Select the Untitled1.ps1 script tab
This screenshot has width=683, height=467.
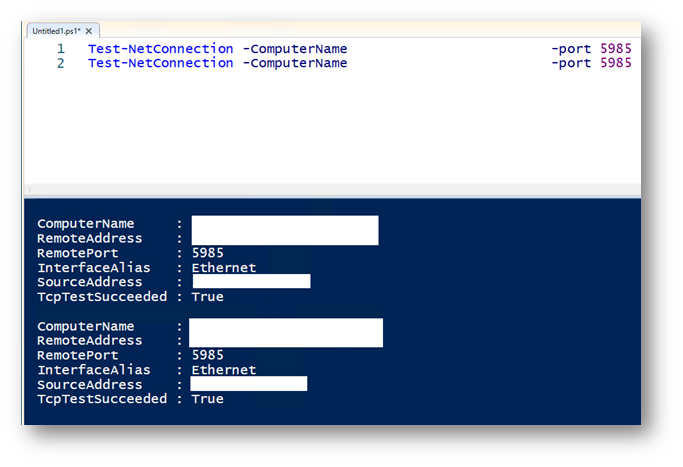[x=64, y=31]
